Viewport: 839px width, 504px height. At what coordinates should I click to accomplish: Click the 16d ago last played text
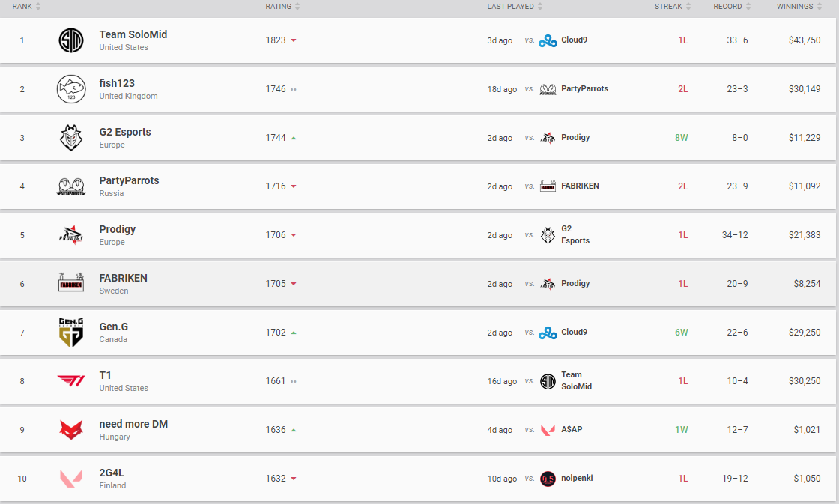pos(502,381)
